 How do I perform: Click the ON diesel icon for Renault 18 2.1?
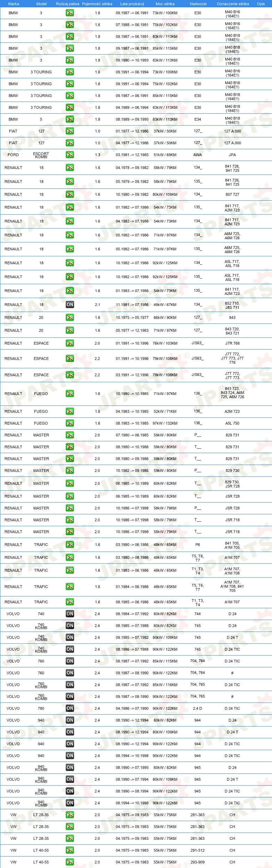tap(70, 305)
